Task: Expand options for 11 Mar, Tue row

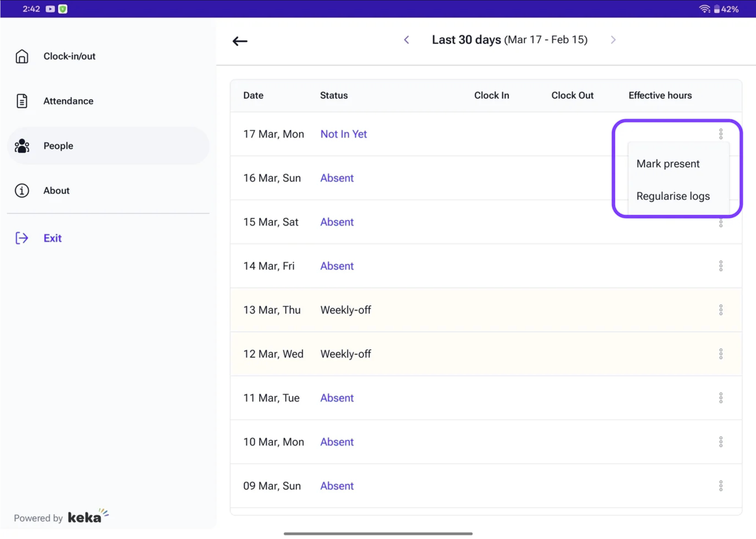Action: pyautogui.click(x=720, y=398)
